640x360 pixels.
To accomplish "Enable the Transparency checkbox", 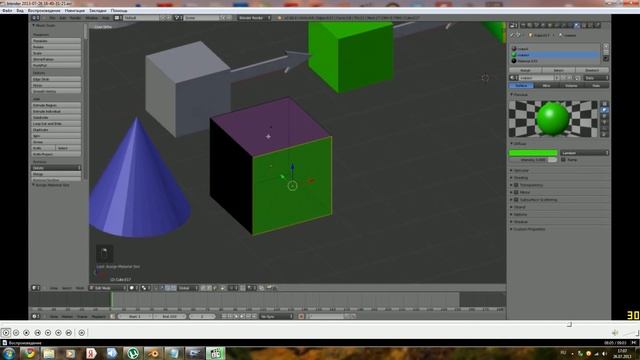I will [x=516, y=185].
